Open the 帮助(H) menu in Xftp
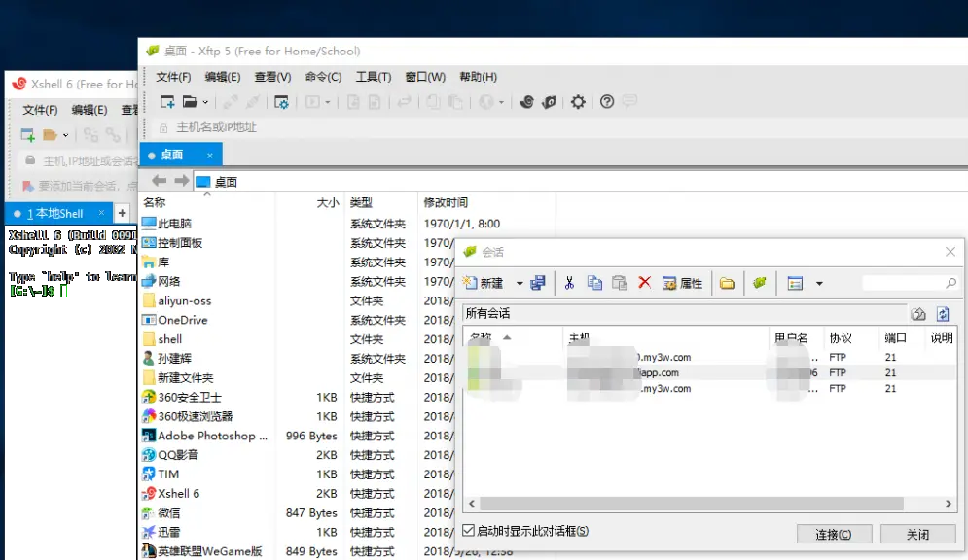 pyautogui.click(x=479, y=77)
